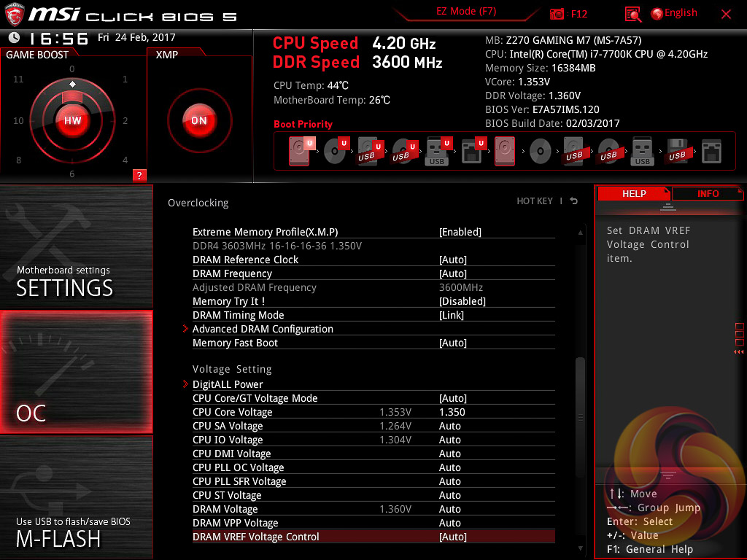Switch to EZ Mode (F7)
Viewport: 747px width, 560px height.
tap(466, 12)
